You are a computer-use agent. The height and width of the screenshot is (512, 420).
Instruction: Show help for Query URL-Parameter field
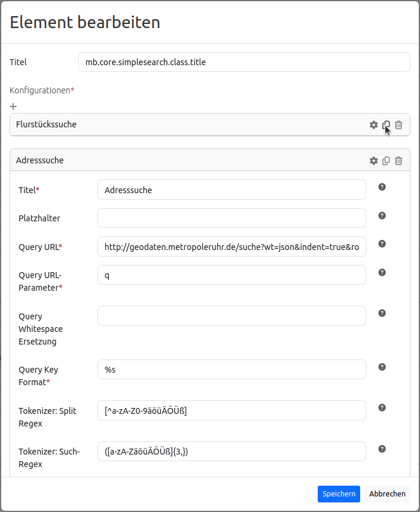point(382,273)
